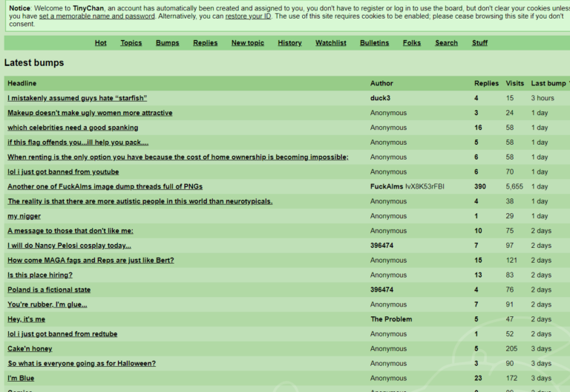Open the 'I'm Blue' thread

coord(21,379)
